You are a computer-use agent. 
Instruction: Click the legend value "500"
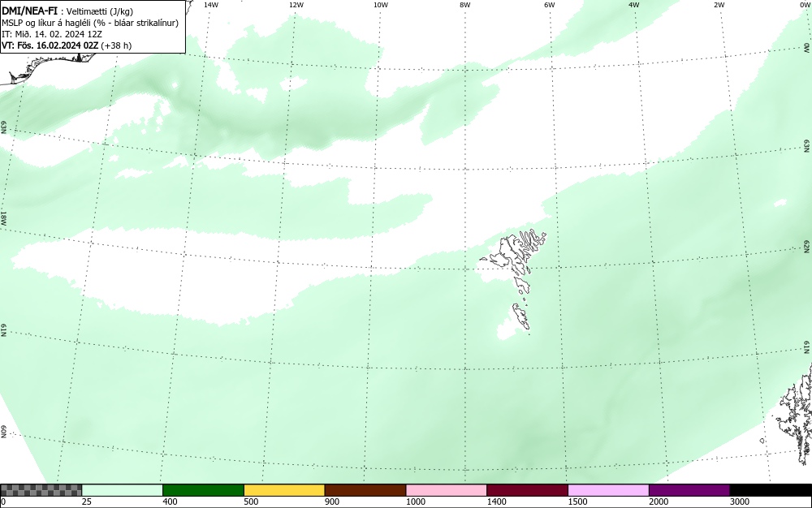click(x=251, y=502)
